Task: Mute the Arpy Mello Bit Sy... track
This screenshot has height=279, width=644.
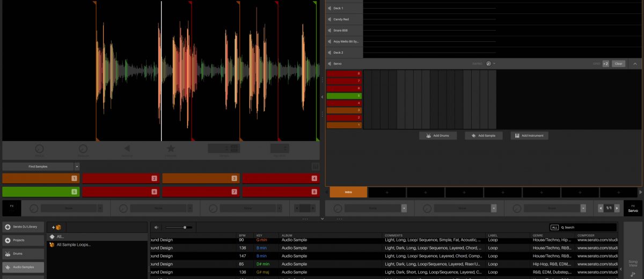Action: click(330, 41)
